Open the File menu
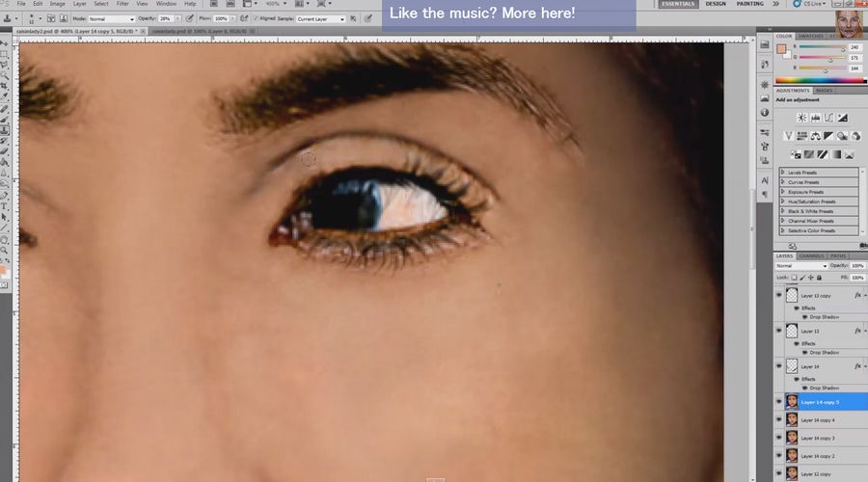 tap(21, 3)
